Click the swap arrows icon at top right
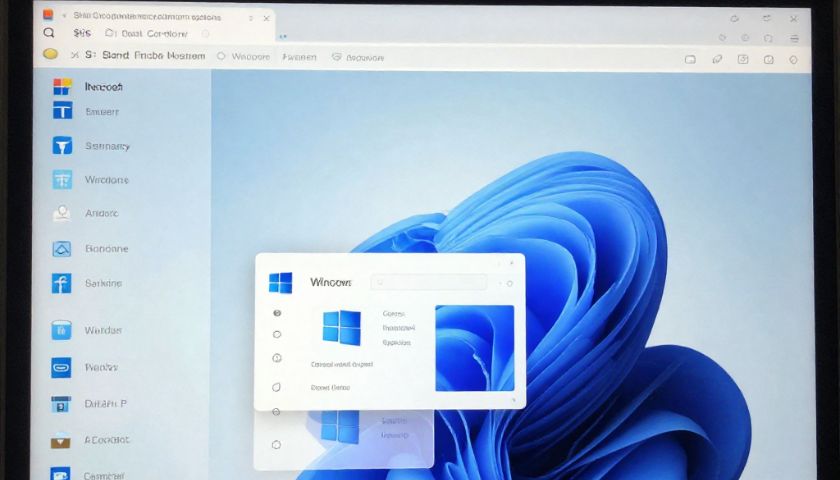The width and height of the screenshot is (840, 480). tap(767, 19)
